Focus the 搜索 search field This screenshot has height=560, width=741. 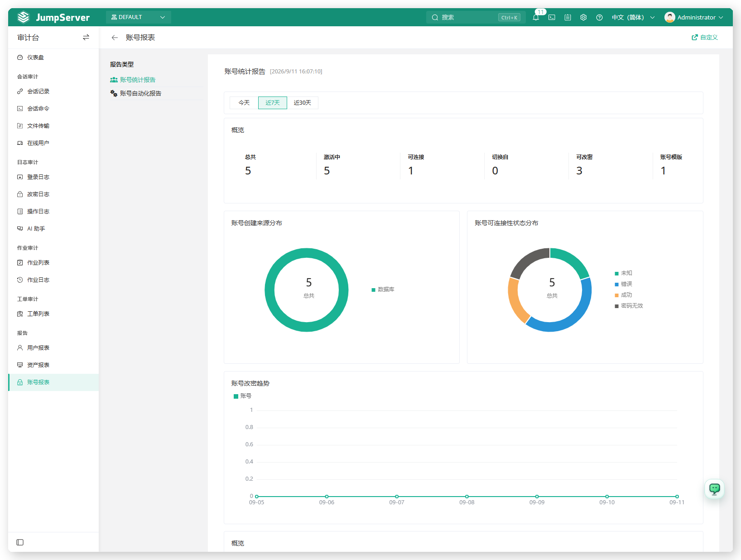(476, 17)
